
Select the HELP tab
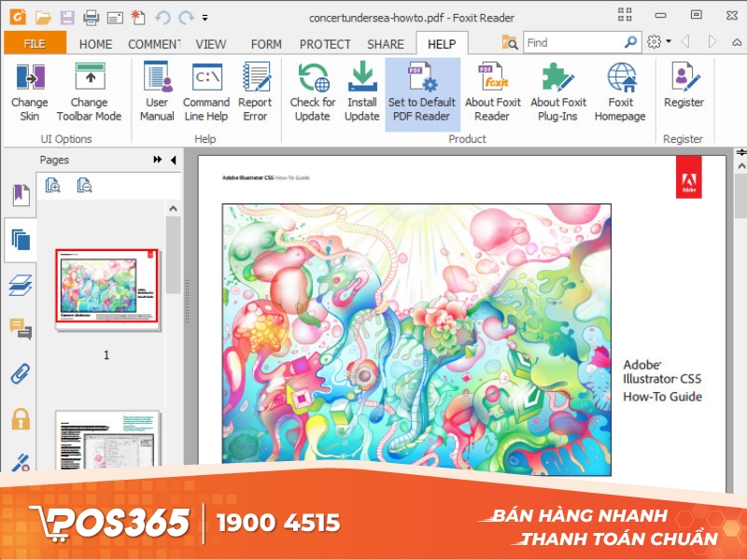click(442, 44)
